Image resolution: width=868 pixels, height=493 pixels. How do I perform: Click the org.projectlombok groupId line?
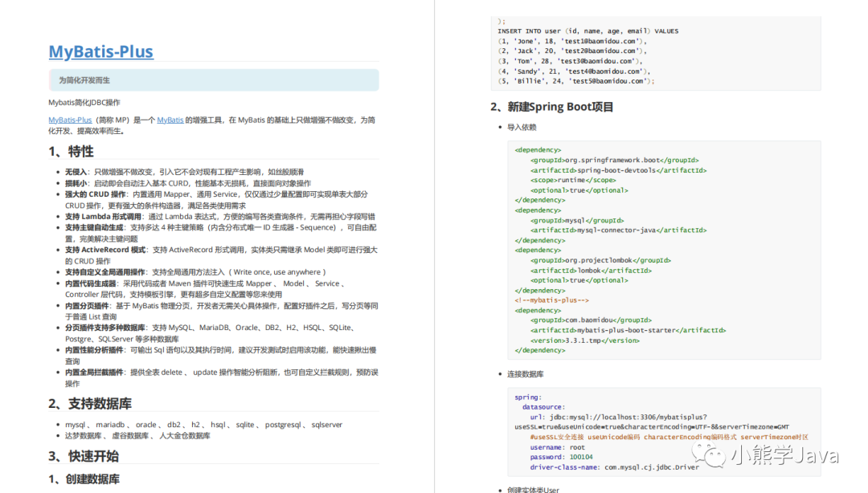(600, 260)
